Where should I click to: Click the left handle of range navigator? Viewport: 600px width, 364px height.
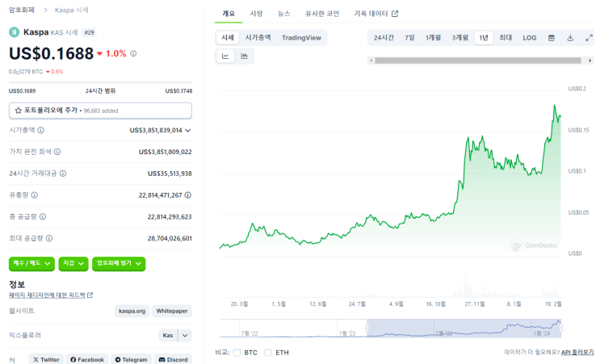[x=367, y=328]
